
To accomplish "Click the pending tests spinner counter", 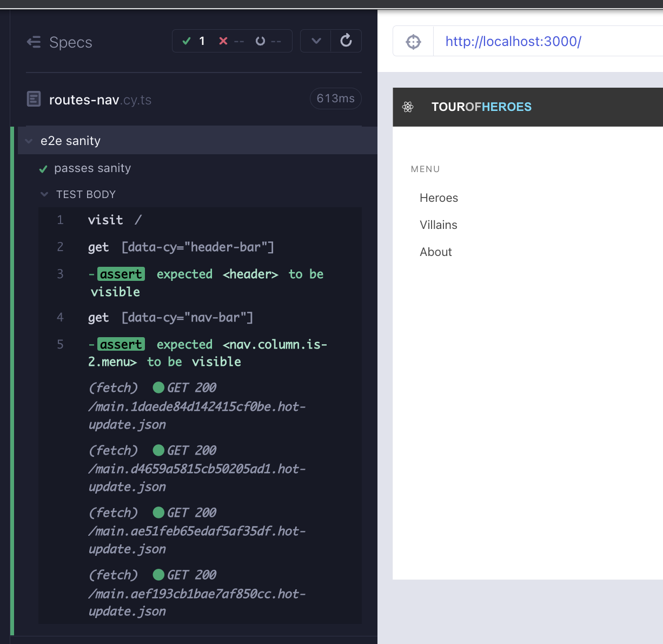I will pyautogui.click(x=268, y=41).
